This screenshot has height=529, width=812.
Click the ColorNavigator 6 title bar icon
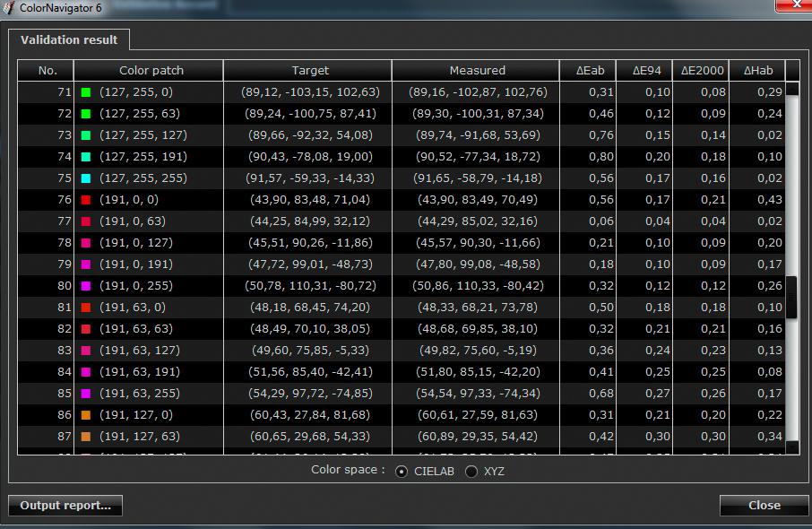[x=9, y=8]
